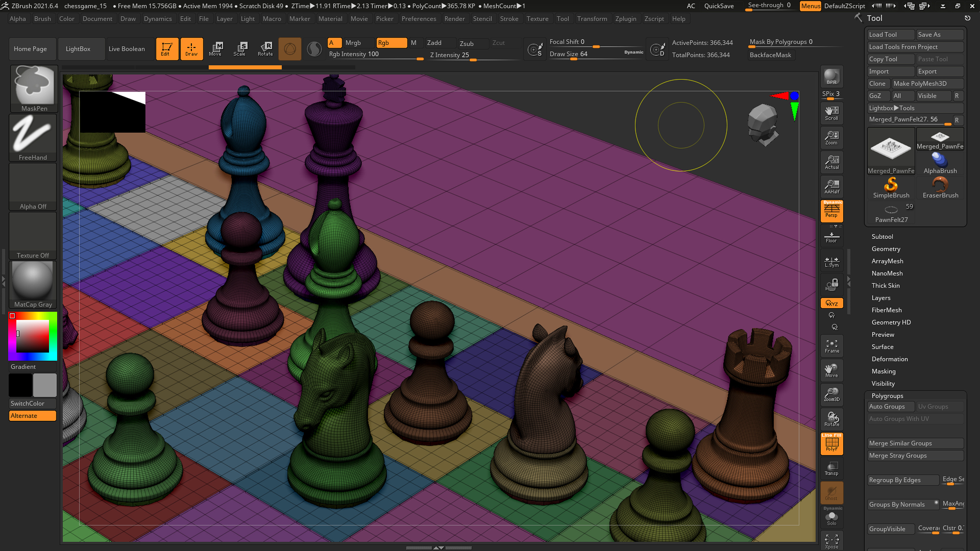Open the Preferences menu

click(419, 19)
